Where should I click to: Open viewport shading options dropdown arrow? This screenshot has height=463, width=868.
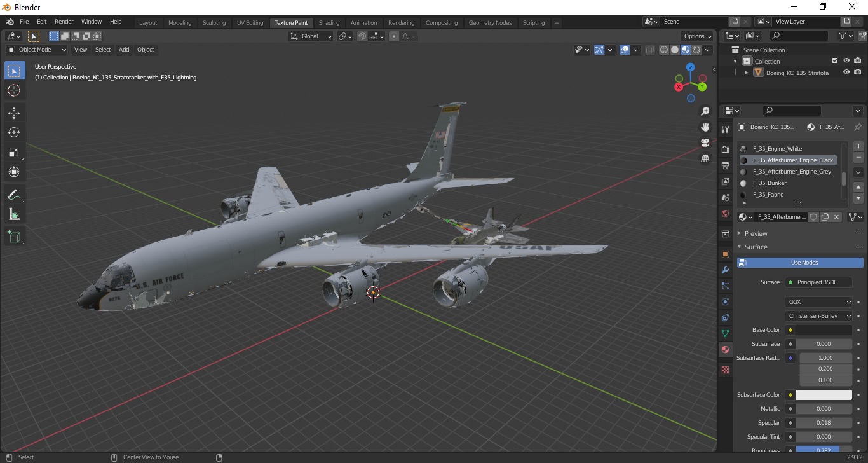point(707,50)
